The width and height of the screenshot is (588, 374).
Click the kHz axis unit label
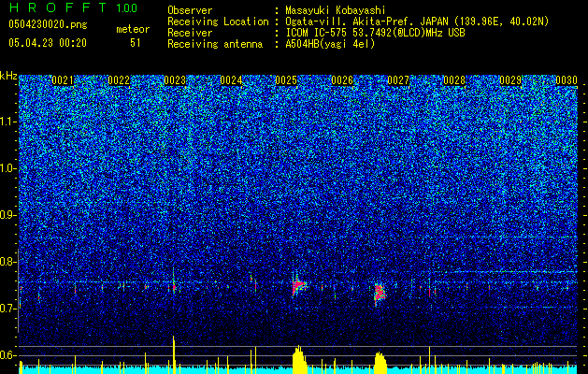tap(8, 76)
